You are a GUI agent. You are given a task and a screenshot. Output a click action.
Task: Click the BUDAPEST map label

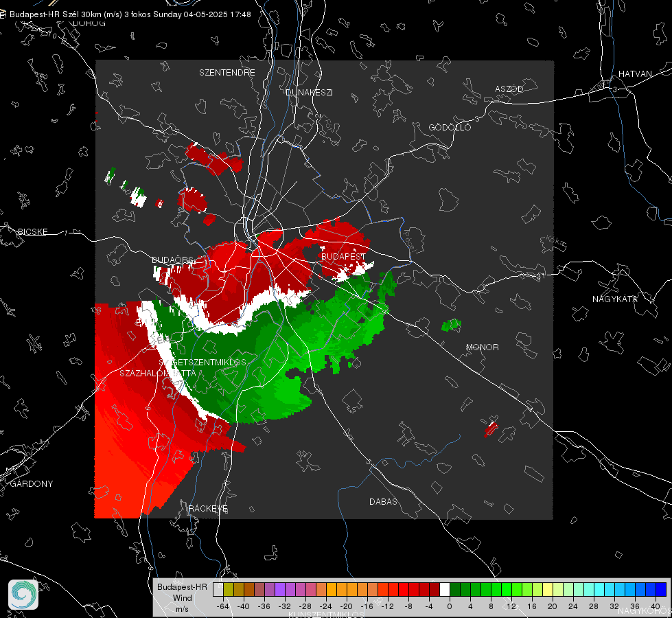click(x=343, y=256)
